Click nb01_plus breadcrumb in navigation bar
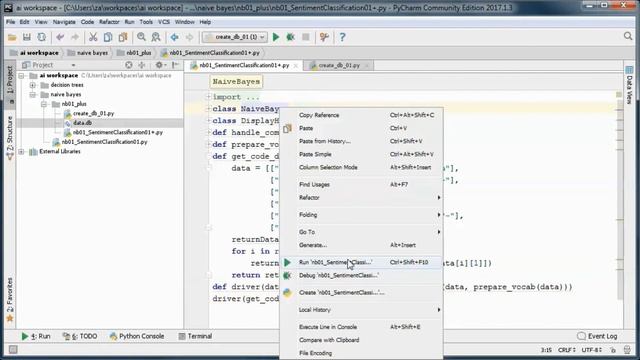 tap(134, 53)
